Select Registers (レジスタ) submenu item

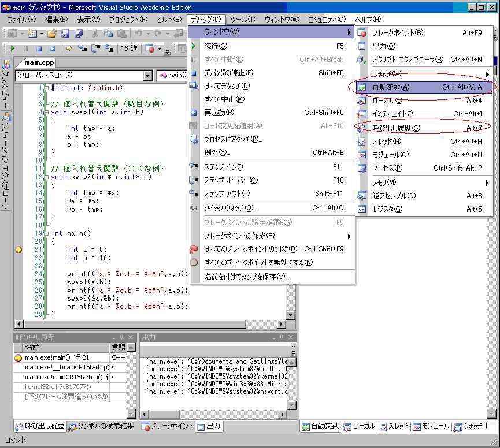click(425, 209)
